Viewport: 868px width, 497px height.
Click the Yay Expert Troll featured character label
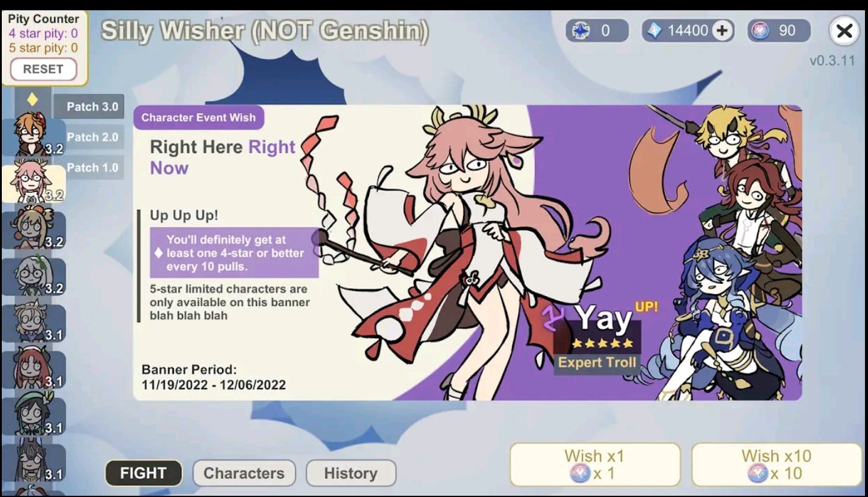click(596, 337)
